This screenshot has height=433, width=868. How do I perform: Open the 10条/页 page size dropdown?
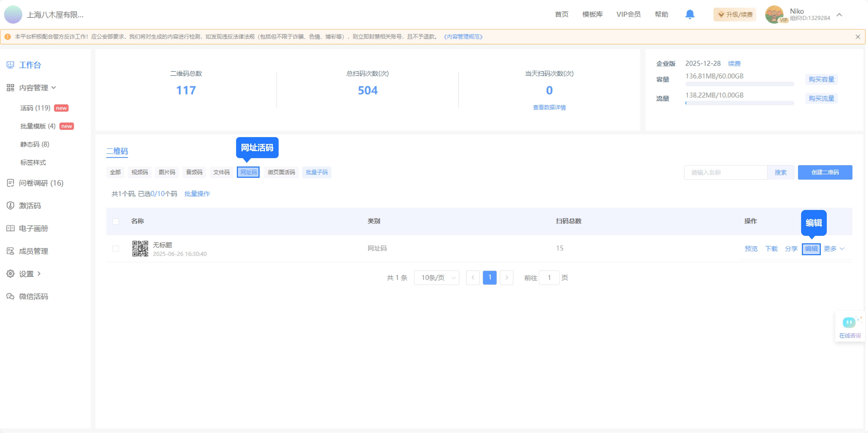436,278
